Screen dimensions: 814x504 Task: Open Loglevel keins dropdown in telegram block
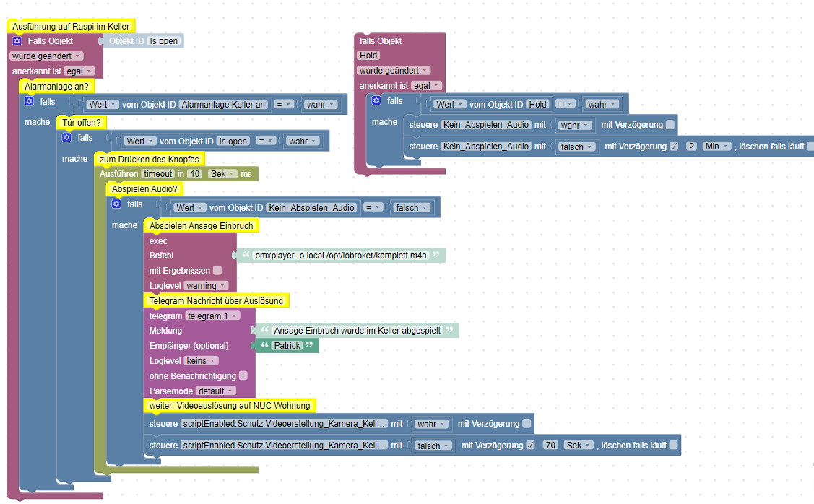201,361
